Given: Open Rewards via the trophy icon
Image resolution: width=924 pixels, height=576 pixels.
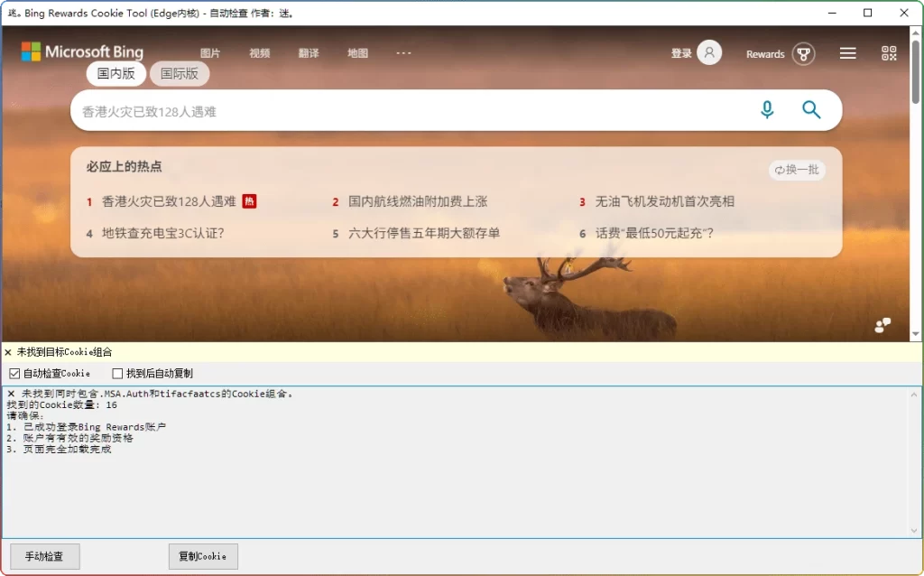Looking at the screenshot, I should click(x=801, y=53).
